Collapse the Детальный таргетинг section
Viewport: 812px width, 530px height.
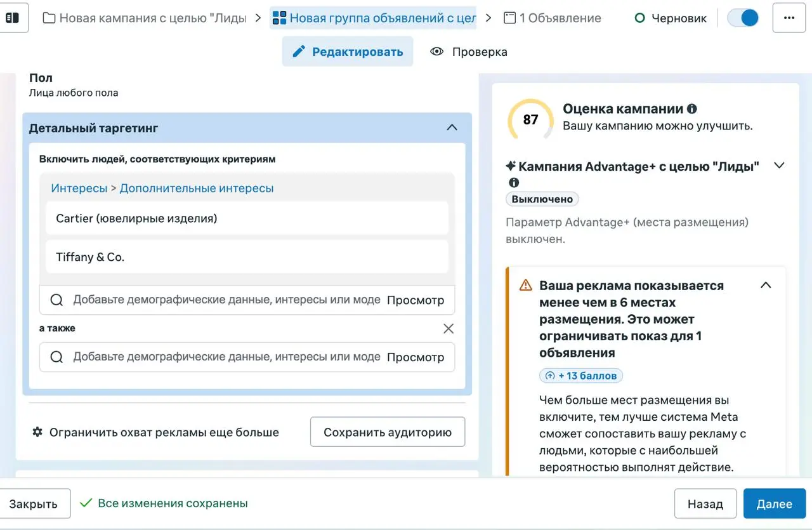click(x=452, y=128)
